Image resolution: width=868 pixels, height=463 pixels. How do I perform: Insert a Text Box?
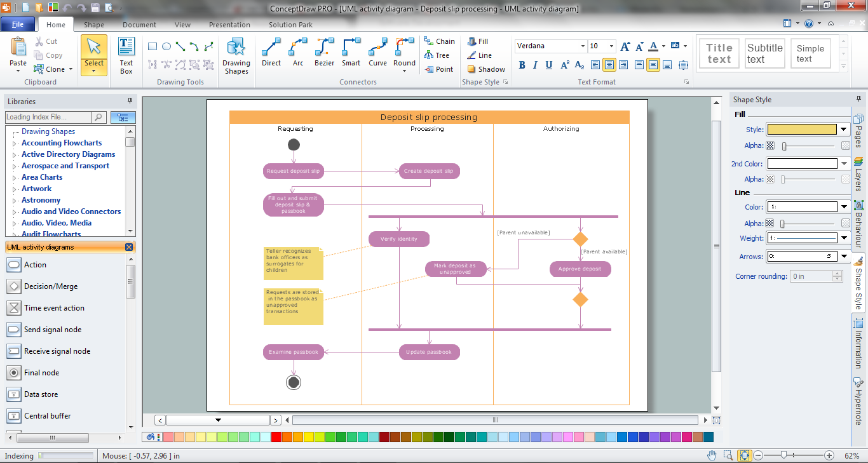click(x=126, y=56)
